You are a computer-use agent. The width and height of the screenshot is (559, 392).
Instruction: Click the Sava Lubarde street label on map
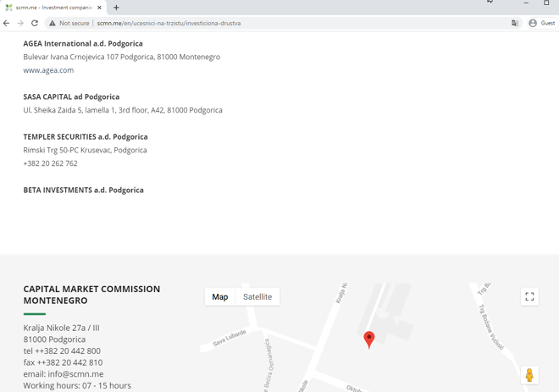(230, 338)
